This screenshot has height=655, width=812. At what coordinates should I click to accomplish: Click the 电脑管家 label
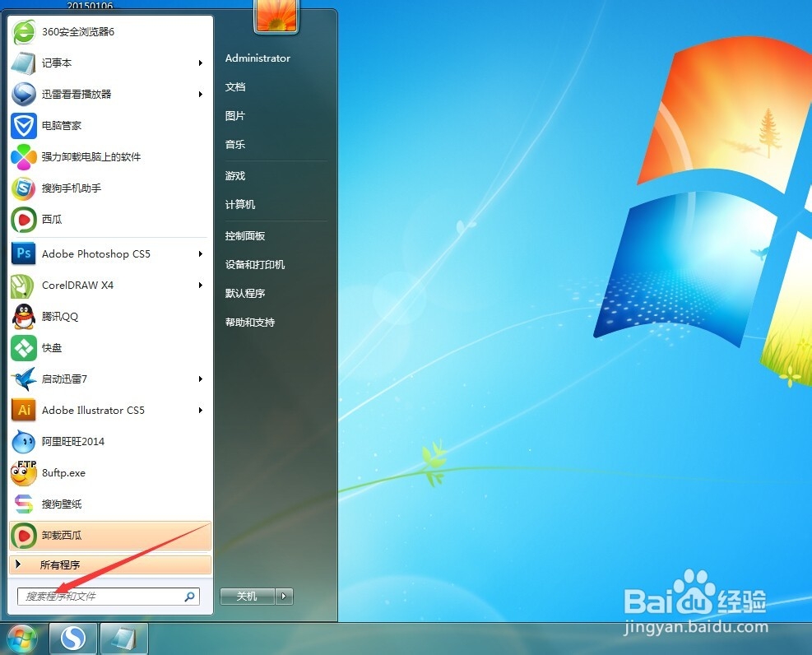pos(62,126)
